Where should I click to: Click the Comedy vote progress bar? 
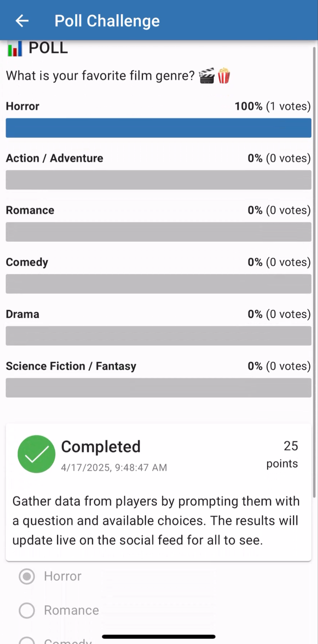click(x=159, y=284)
